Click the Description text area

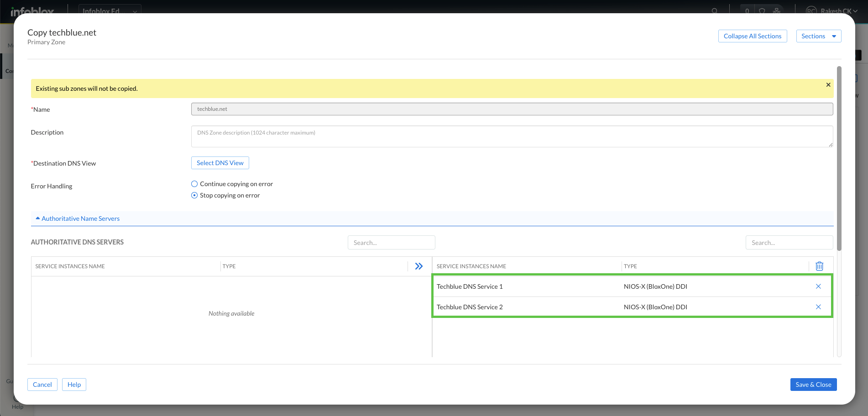511,136
